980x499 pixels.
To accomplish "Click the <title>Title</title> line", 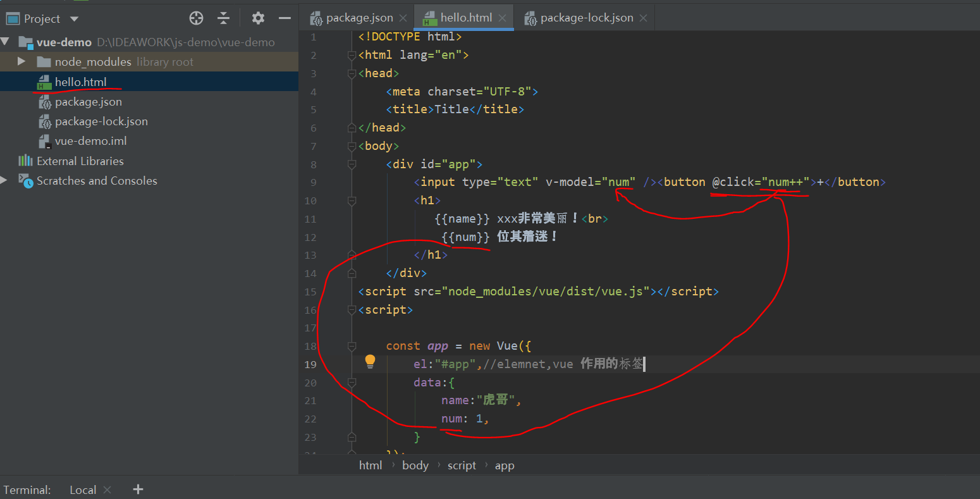I will (455, 109).
